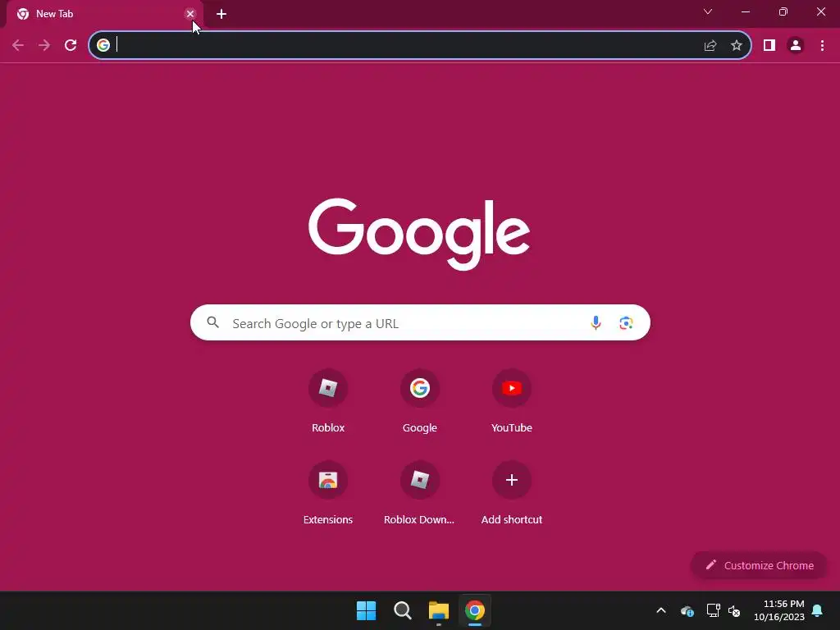Open the Roblox Down... shortcut
Image resolution: width=840 pixels, height=630 pixels.
coord(420,492)
